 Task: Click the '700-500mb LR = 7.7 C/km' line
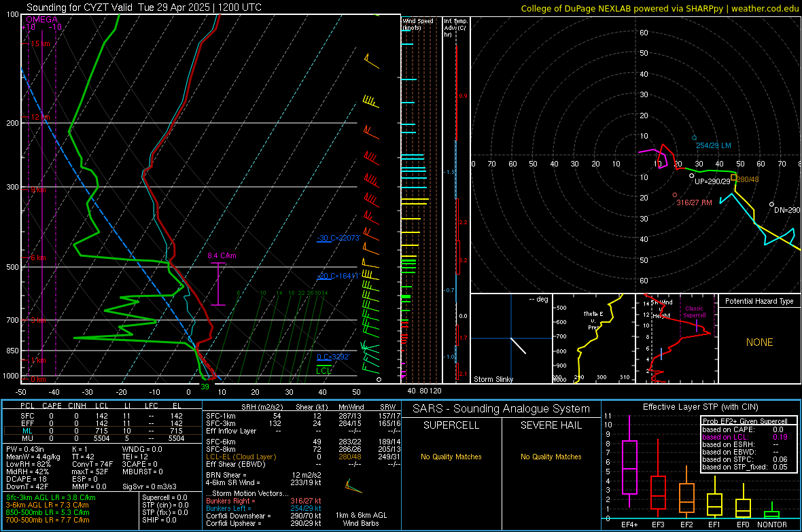(48, 520)
